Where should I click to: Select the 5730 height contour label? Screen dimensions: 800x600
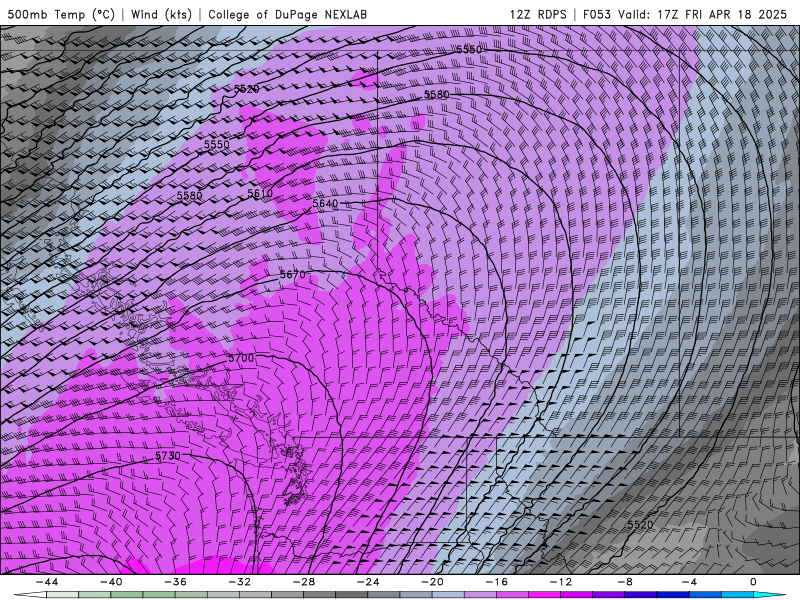(168, 456)
